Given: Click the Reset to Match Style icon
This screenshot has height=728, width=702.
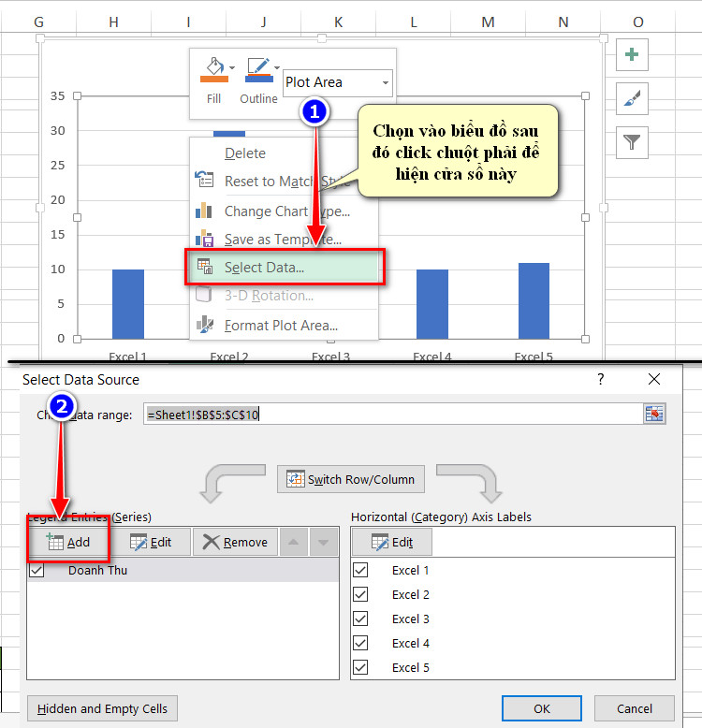Looking at the screenshot, I should (x=204, y=179).
